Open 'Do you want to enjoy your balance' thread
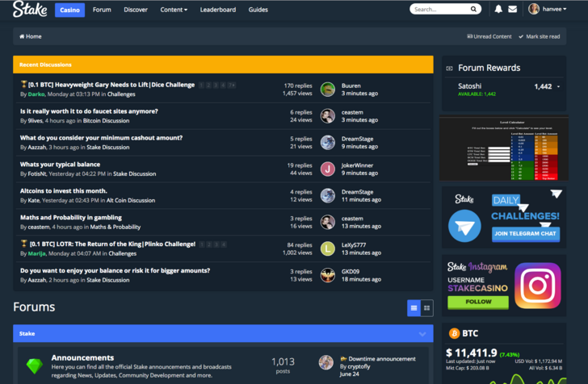This screenshot has width=588, height=384. tap(115, 270)
